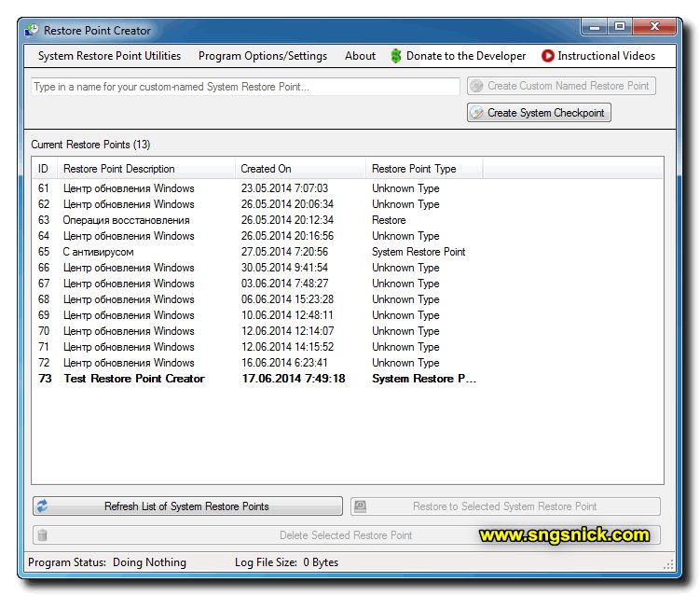Sort by Restore Point Description column header

coord(145,169)
